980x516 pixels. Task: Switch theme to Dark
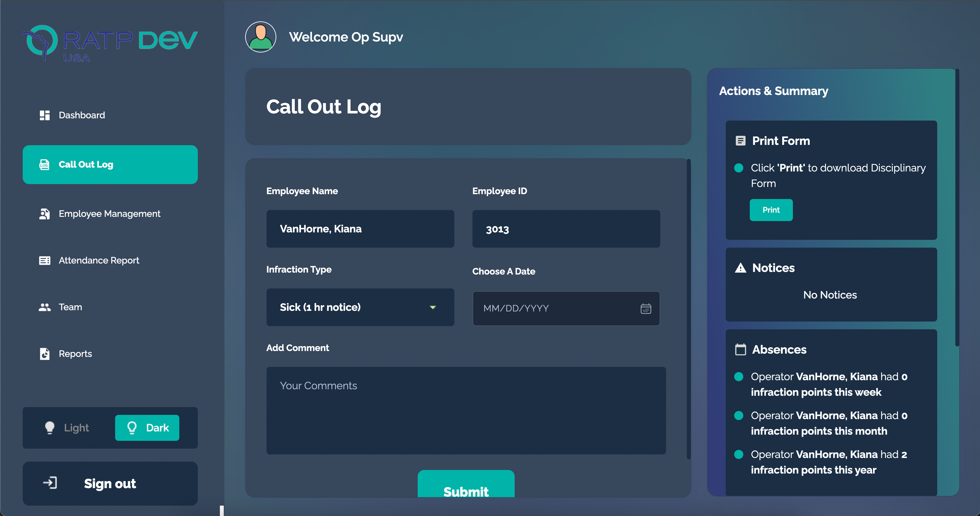tap(147, 428)
